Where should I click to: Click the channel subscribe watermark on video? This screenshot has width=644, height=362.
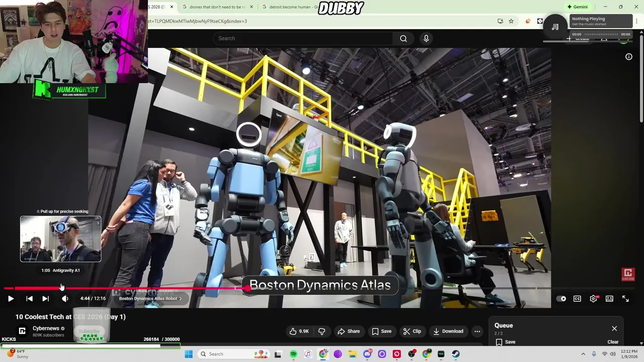pyautogui.click(x=628, y=275)
